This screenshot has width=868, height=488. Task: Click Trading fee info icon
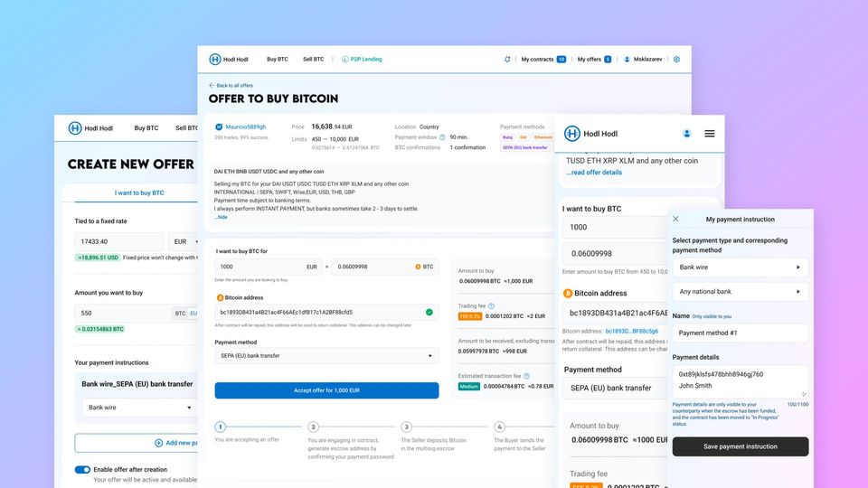click(493, 306)
